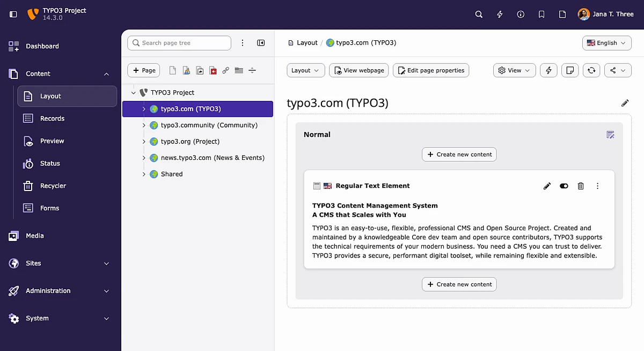Click the Search page tree field
This screenshot has height=351, width=644.
click(179, 43)
